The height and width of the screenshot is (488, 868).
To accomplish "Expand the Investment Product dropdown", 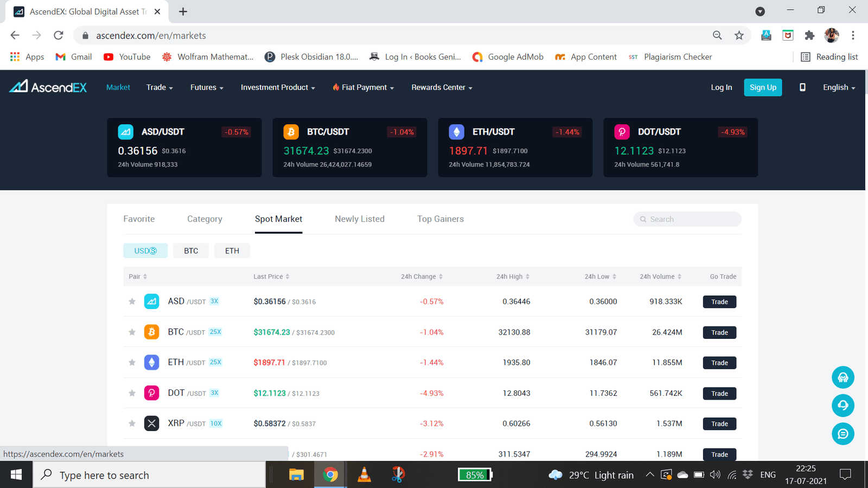I will (278, 87).
